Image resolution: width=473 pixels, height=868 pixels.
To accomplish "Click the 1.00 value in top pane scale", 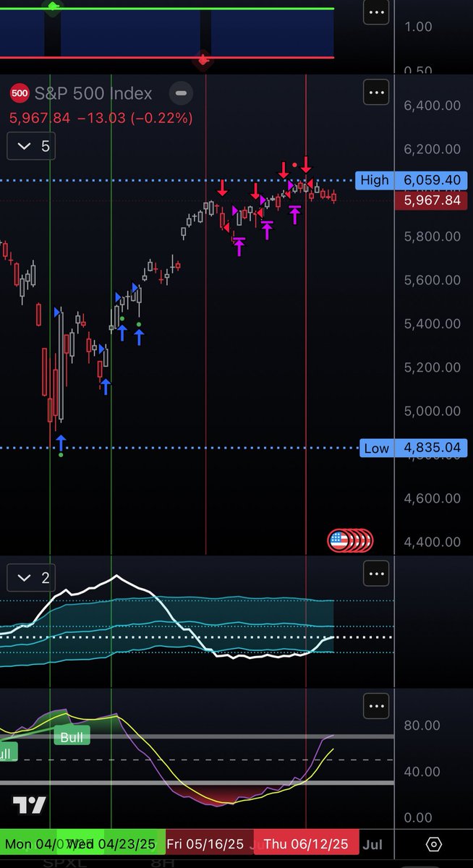I will 419,27.
